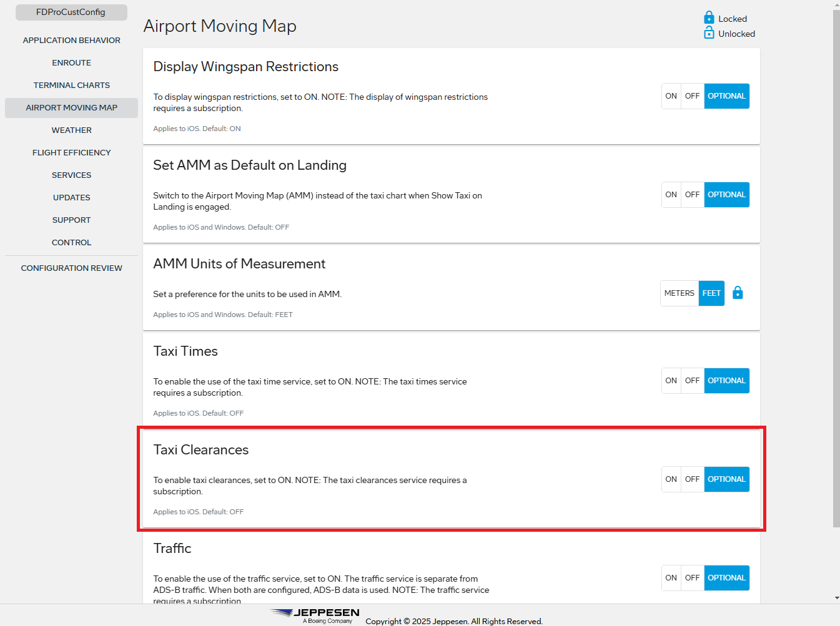Choose FEET for AMM Units of Measurement

pos(711,293)
